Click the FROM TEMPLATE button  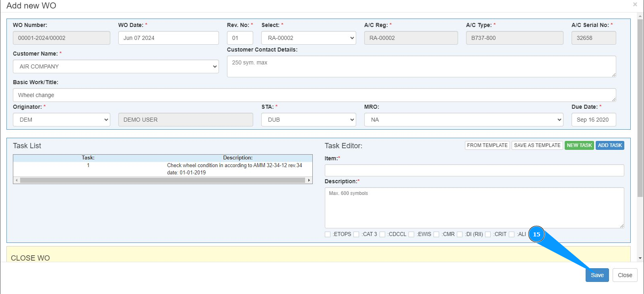coord(487,145)
